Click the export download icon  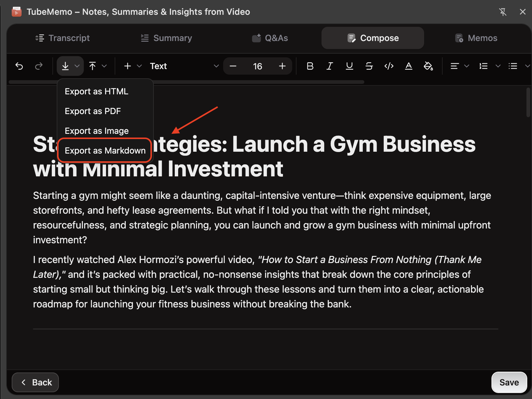(65, 66)
